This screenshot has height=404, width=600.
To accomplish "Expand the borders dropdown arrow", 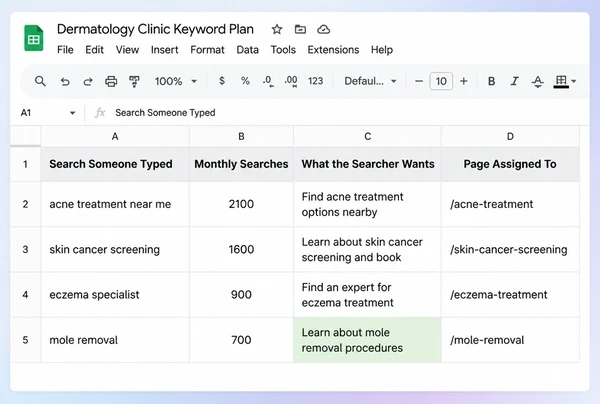I will [574, 81].
